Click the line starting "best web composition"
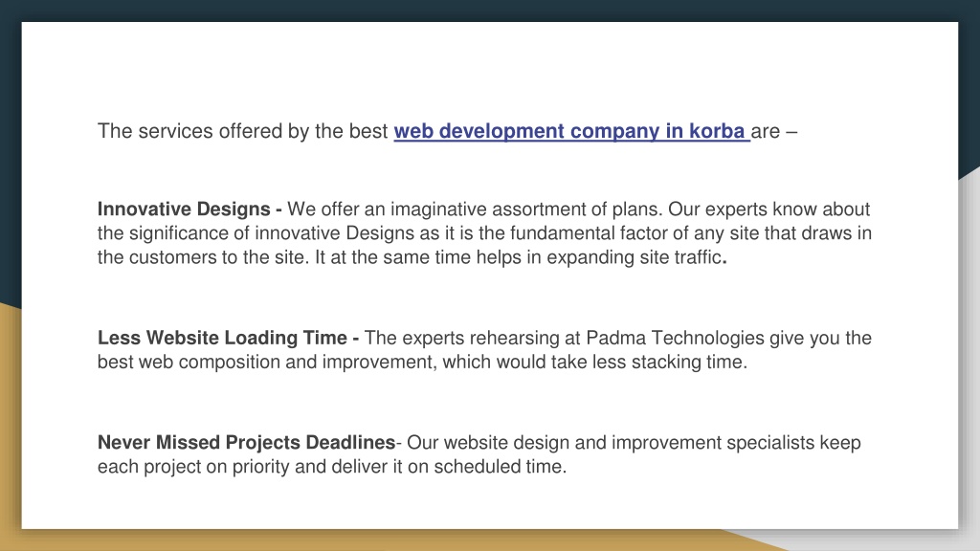 click(x=422, y=362)
